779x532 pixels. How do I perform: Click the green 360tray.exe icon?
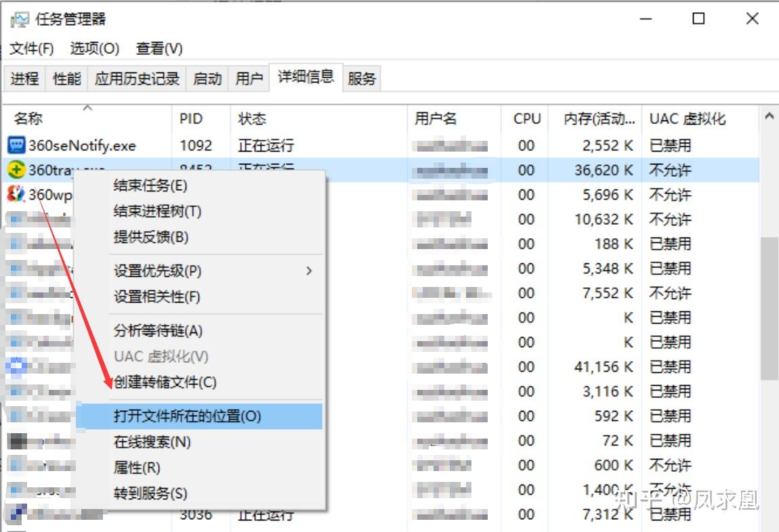17,170
